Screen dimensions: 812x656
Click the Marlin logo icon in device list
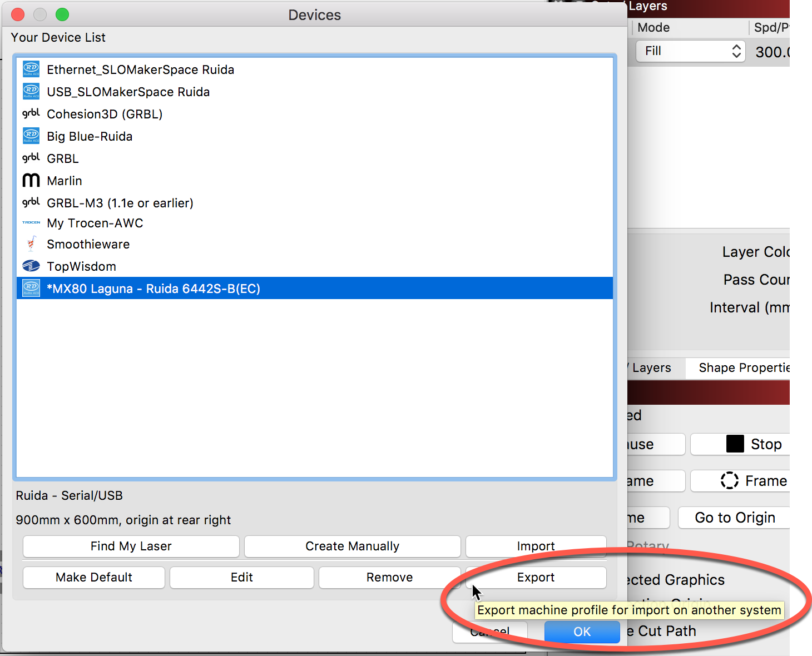(31, 180)
